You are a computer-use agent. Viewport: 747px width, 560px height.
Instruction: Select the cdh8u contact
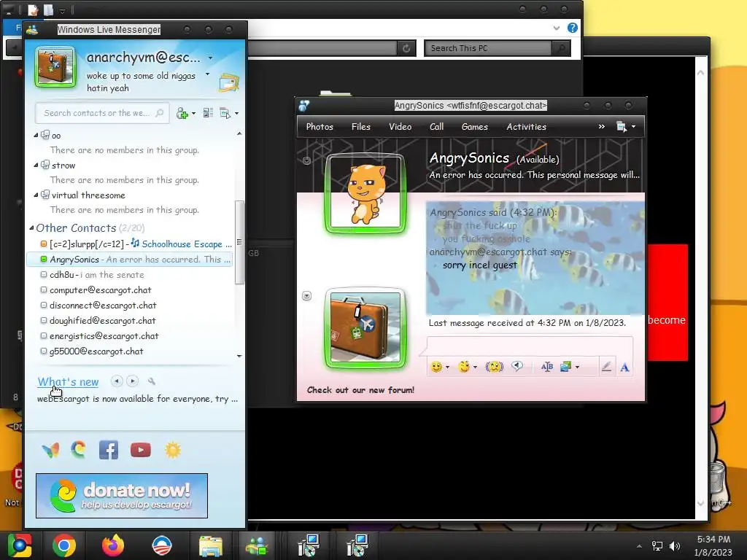tap(130, 275)
